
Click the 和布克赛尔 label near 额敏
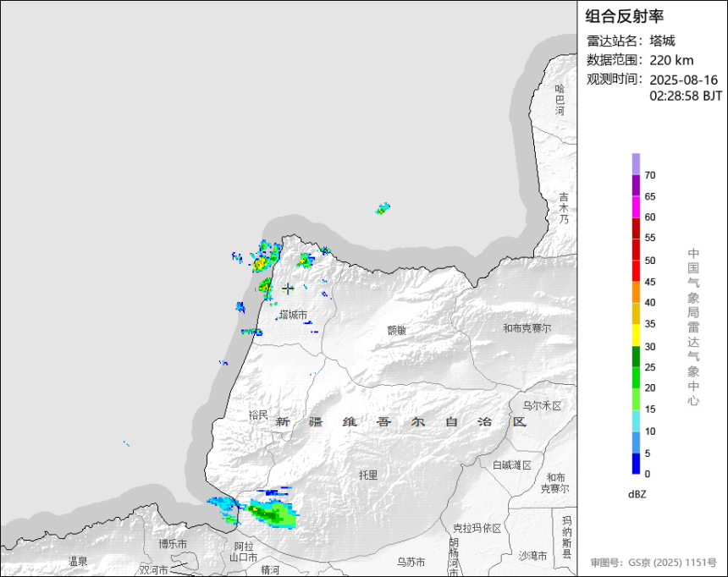pos(527,328)
